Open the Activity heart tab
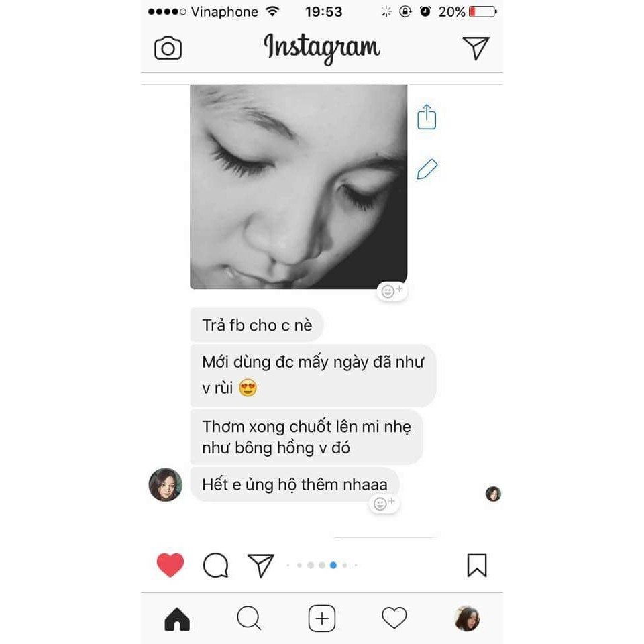644x644 pixels. tap(394, 618)
